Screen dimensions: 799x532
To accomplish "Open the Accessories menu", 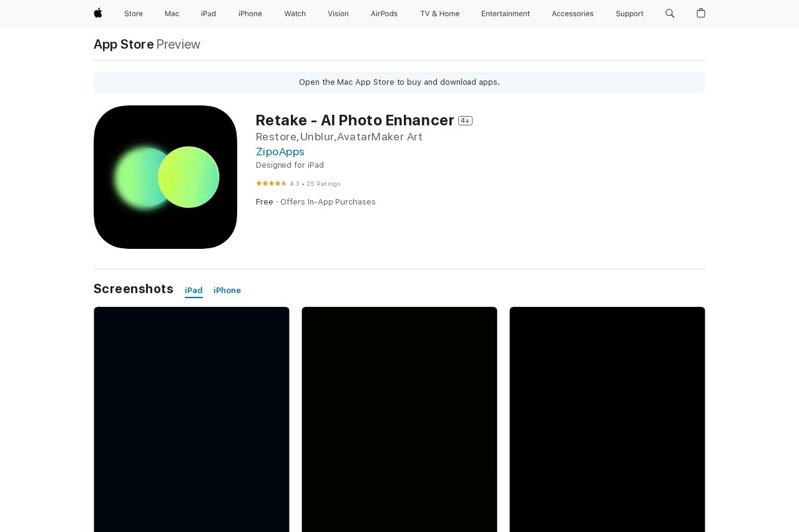I will 572,14.
